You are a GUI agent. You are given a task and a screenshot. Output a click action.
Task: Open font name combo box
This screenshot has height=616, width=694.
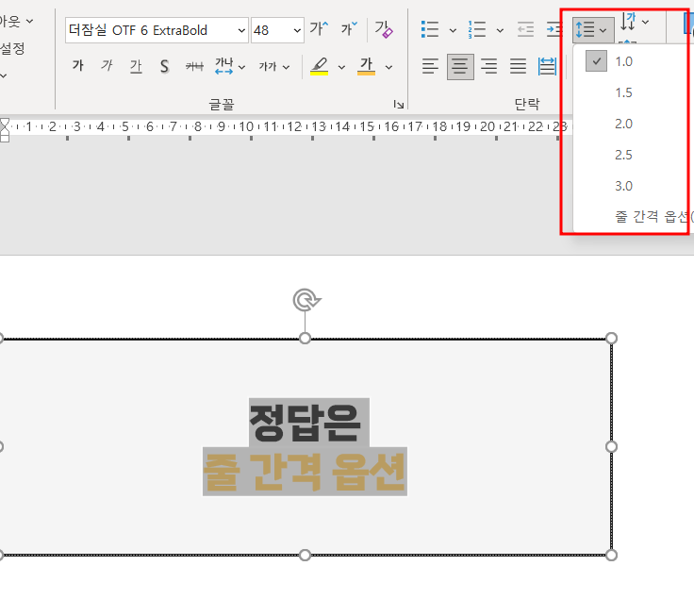click(157, 30)
